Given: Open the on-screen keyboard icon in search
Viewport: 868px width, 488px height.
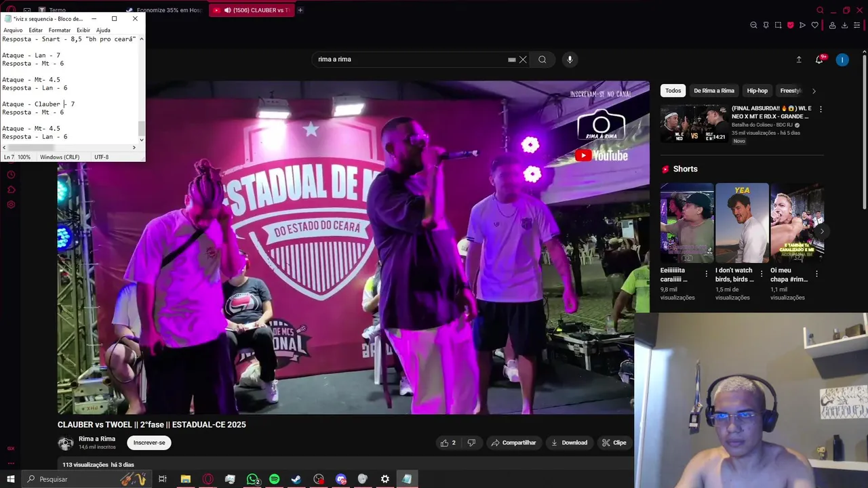Looking at the screenshot, I should pyautogui.click(x=511, y=60).
